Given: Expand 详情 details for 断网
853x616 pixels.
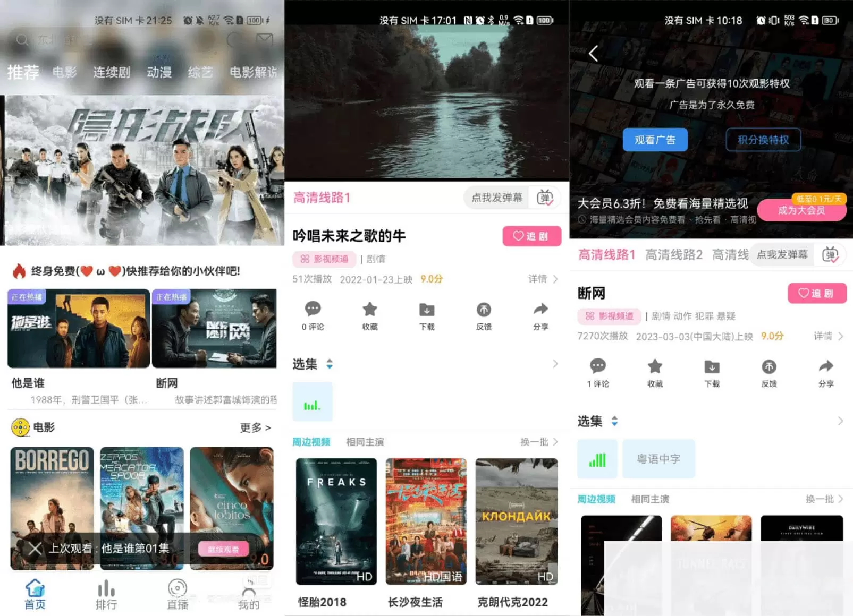Looking at the screenshot, I should [828, 336].
